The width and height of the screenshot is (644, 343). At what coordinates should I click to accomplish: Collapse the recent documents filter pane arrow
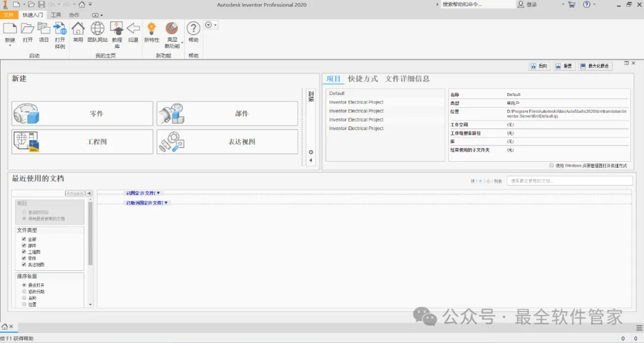click(x=89, y=193)
